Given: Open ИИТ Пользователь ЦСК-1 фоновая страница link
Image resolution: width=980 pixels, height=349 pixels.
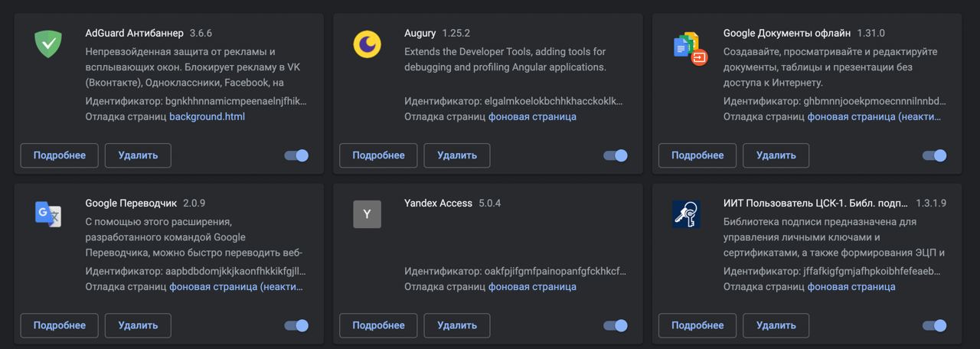Looking at the screenshot, I should coord(851,287).
